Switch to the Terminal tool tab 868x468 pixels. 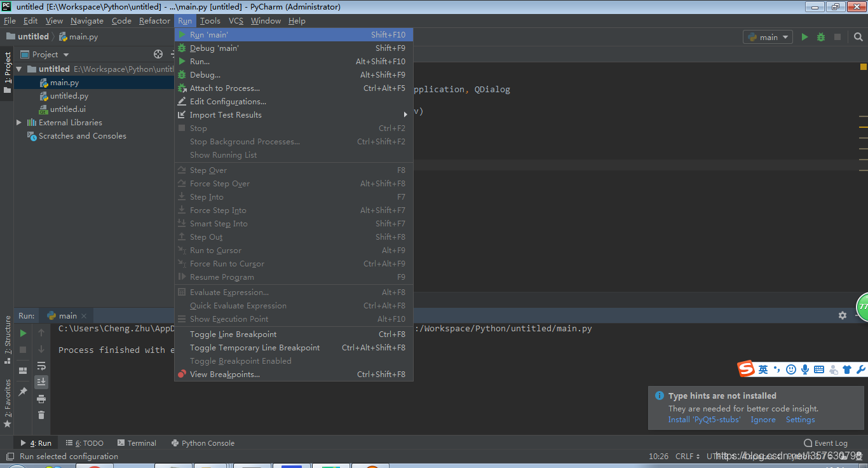pyautogui.click(x=136, y=443)
